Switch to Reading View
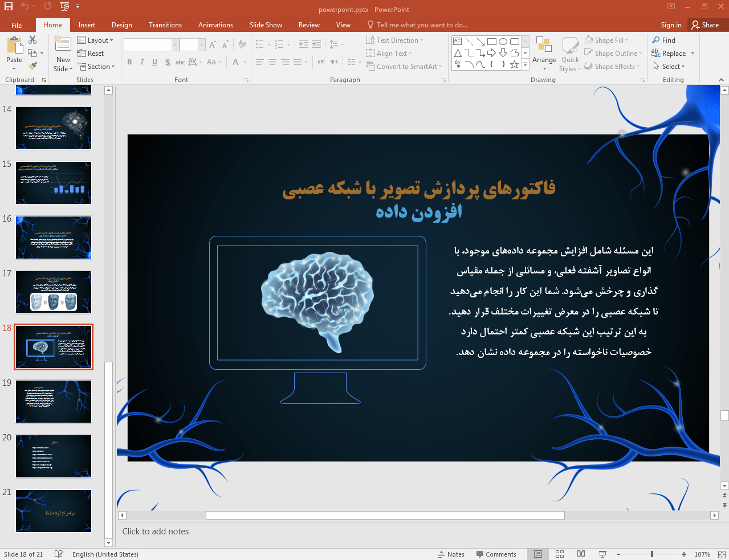This screenshot has width=729, height=560. click(581, 554)
